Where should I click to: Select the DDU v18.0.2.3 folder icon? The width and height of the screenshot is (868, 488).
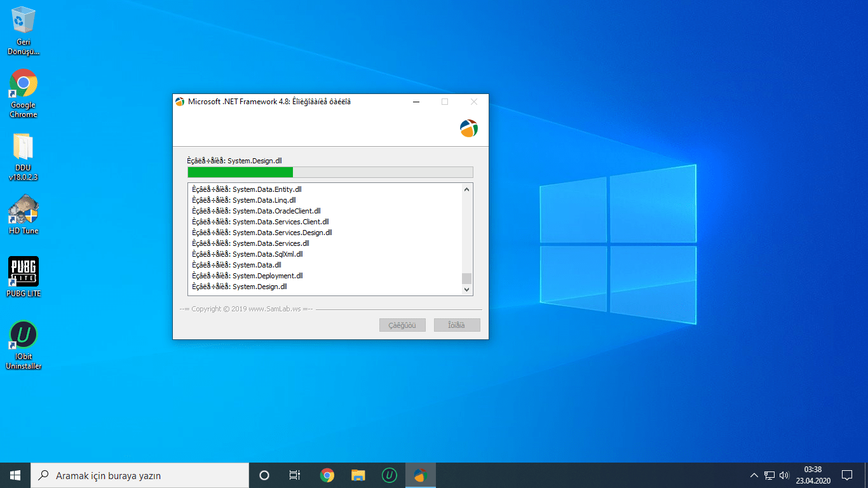[x=24, y=157]
